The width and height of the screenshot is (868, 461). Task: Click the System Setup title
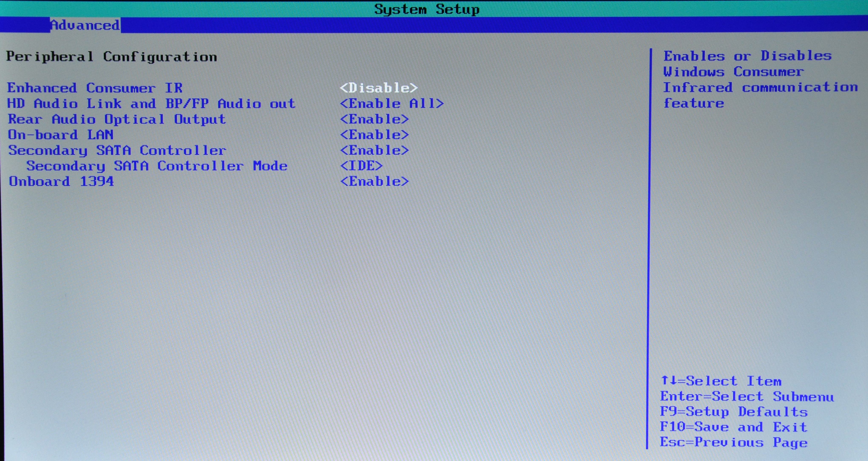pyautogui.click(x=427, y=9)
